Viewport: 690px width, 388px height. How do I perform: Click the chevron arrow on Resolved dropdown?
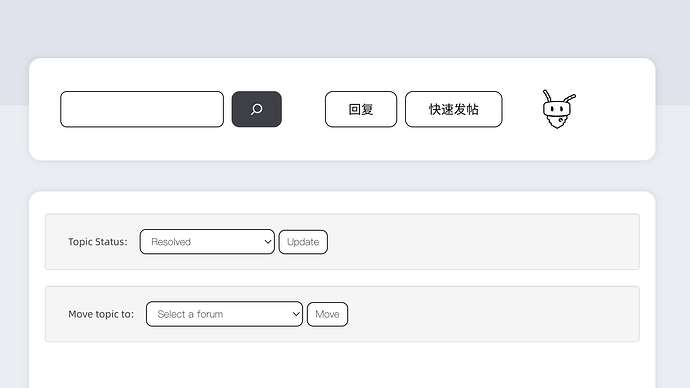coord(268,242)
